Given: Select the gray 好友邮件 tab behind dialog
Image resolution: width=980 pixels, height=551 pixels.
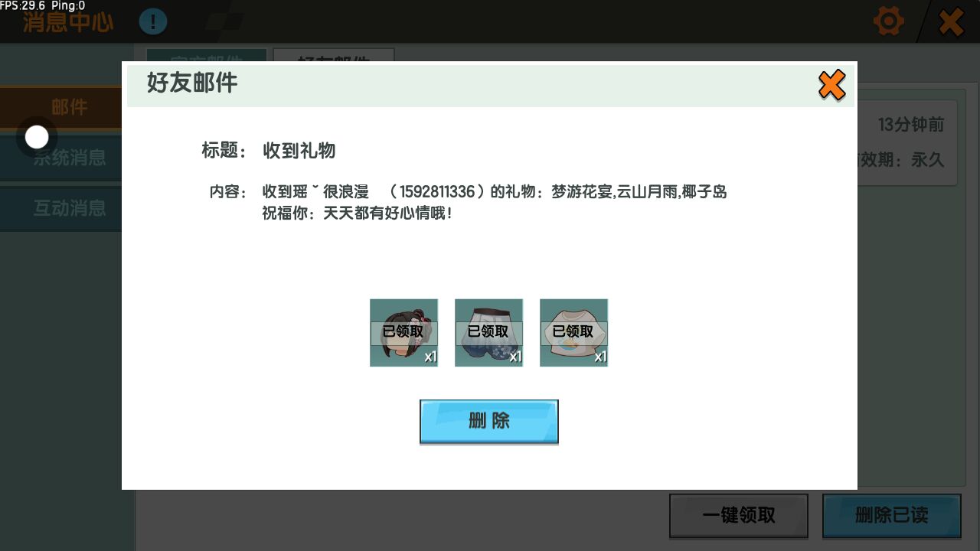Looking at the screenshot, I should tap(333, 55).
